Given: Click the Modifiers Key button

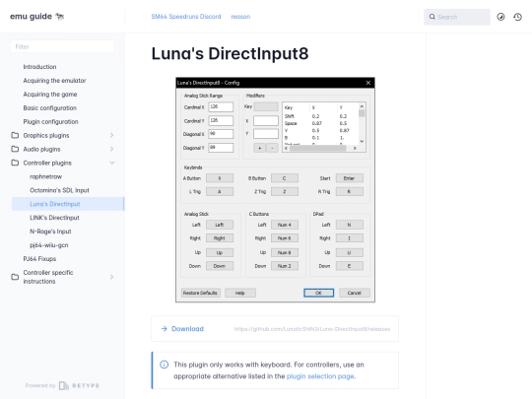Looking at the screenshot, I should pyautogui.click(x=266, y=106).
